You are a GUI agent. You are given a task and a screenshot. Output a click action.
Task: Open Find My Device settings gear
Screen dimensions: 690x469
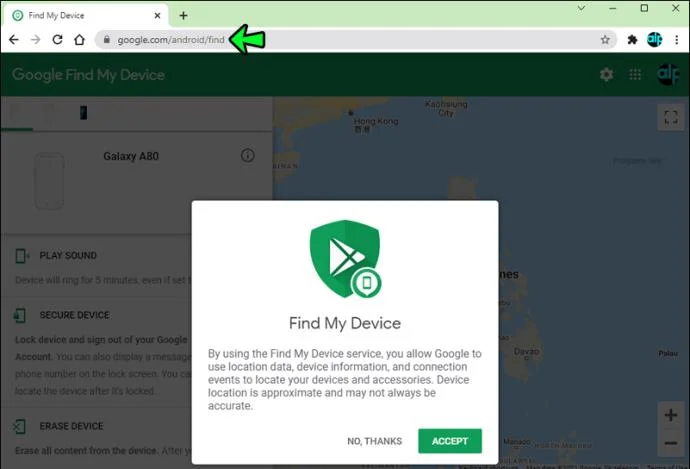[607, 74]
